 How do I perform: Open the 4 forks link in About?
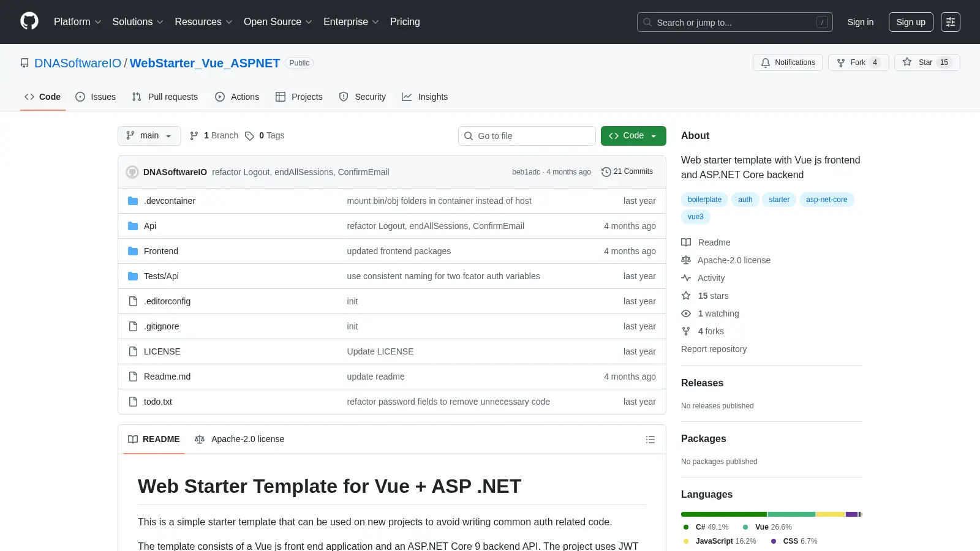710,331
